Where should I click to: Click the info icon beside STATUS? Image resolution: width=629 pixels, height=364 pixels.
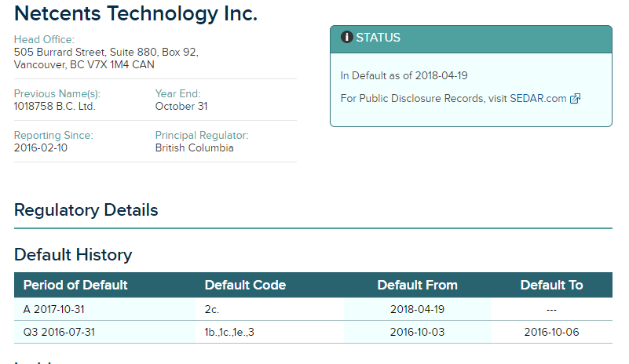tap(347, 38)
